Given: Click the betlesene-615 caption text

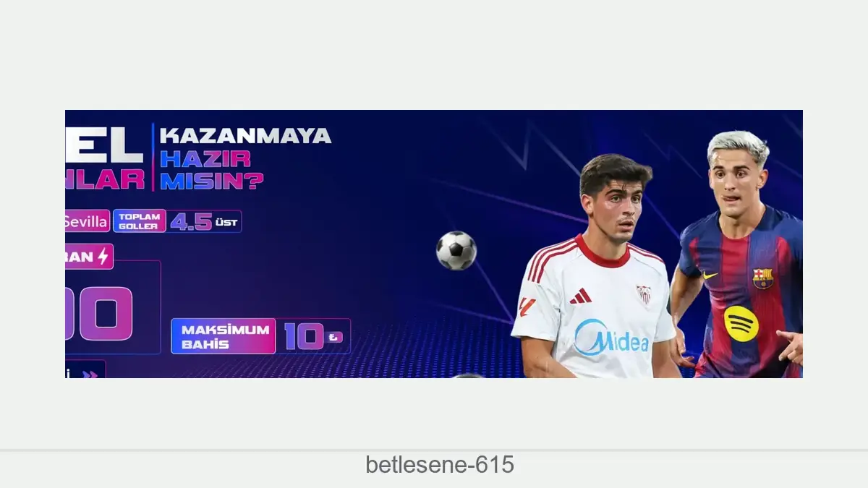Looking at the screenshot, I should point(440,465).
